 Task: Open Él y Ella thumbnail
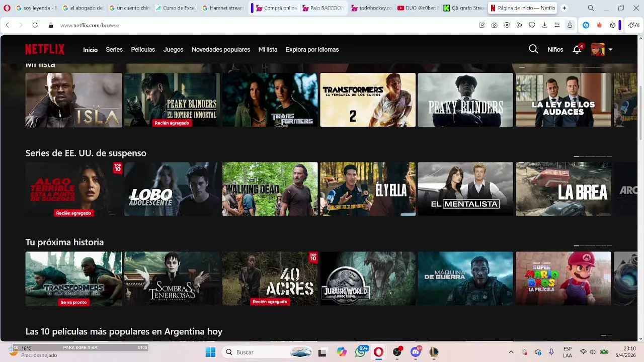click(368, 189)
